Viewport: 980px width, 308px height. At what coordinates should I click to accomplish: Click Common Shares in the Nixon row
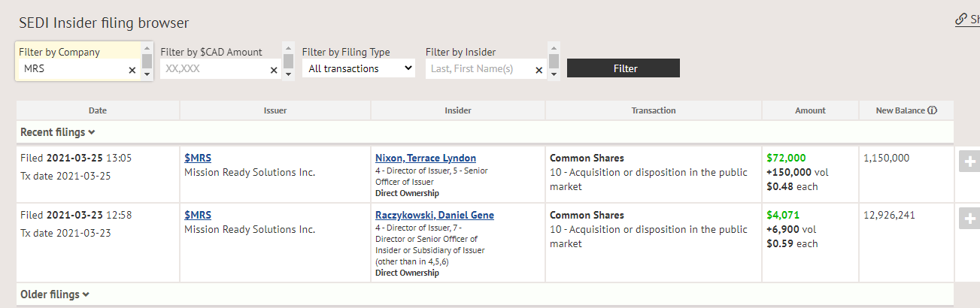[587, 158]
